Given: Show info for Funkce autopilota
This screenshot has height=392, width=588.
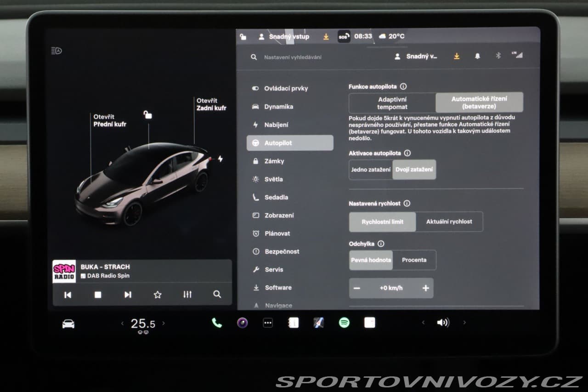Looking at the screenshot, I should click(x=403, y=86).
